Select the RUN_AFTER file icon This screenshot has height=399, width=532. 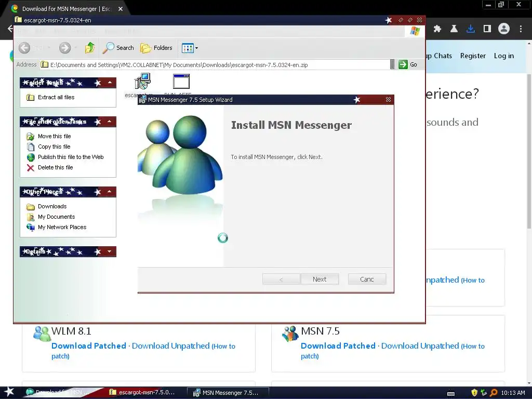[181, 82]
